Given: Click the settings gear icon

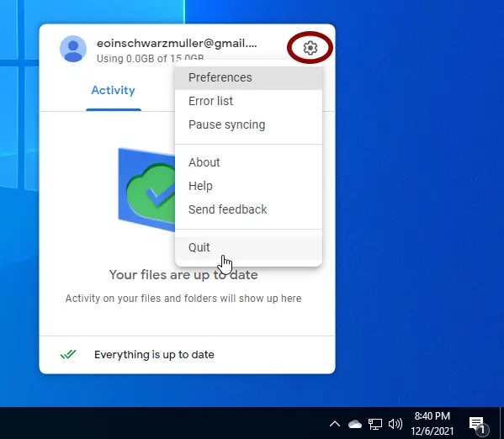Looking at the screenshot, I should [310, 48].
